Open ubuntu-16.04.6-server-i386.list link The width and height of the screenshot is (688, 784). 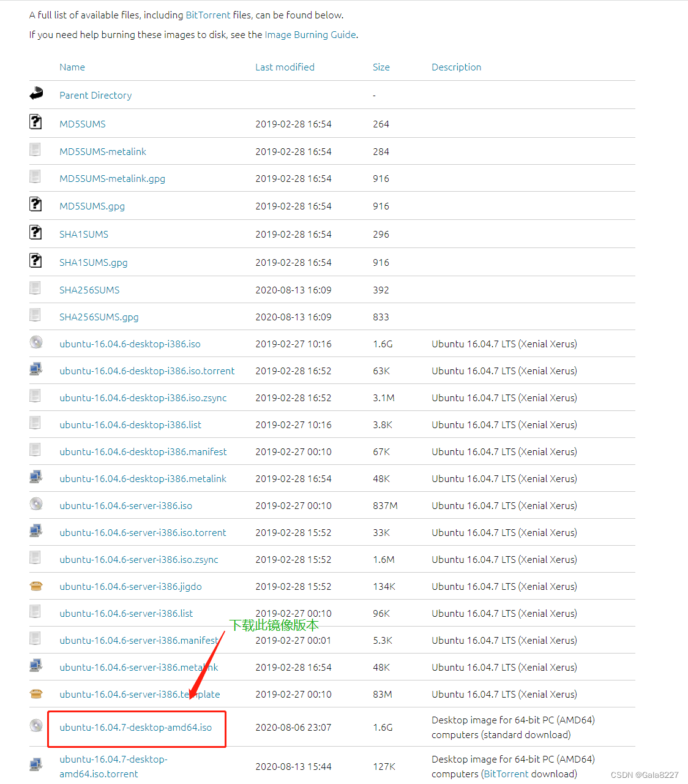126,613
